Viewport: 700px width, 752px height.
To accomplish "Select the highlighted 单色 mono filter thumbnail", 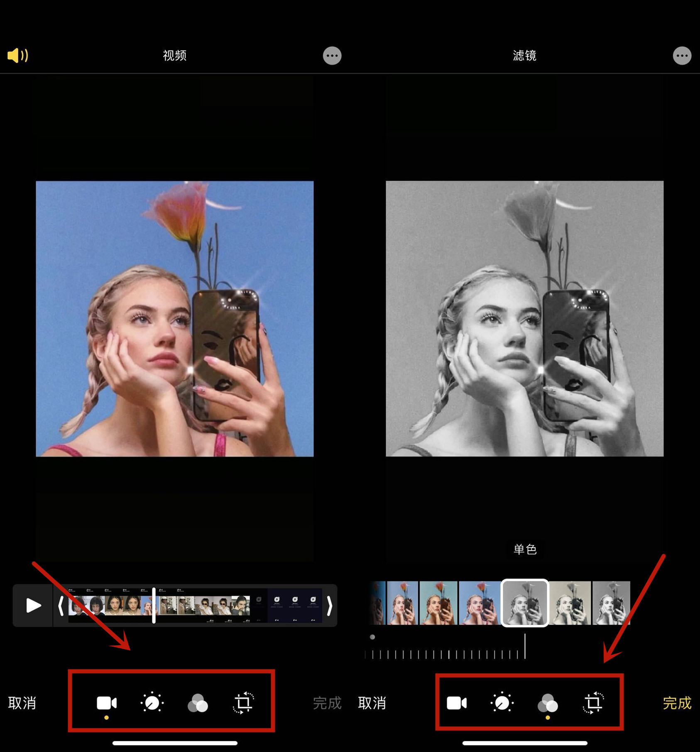I will (525, 603).
